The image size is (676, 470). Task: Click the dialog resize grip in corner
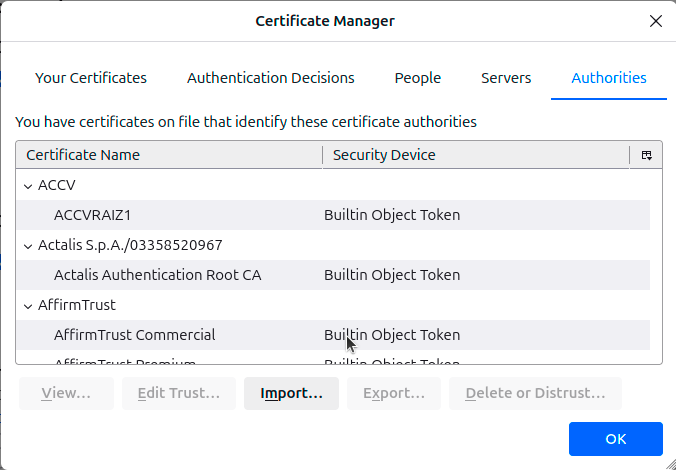tap(670, 464)
